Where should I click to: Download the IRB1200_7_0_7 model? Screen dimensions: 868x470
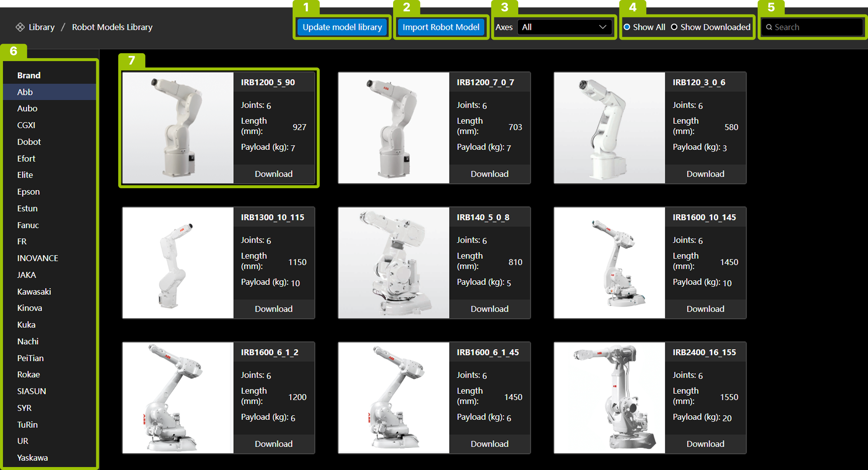coord(489,174)
